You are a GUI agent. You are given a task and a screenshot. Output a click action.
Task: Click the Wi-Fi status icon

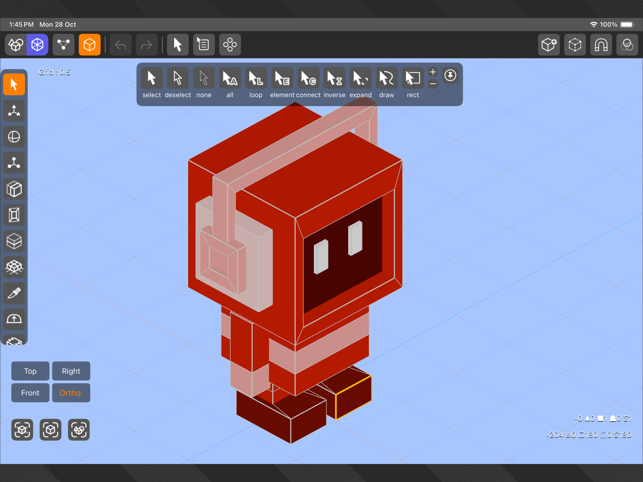coord(593,25)
